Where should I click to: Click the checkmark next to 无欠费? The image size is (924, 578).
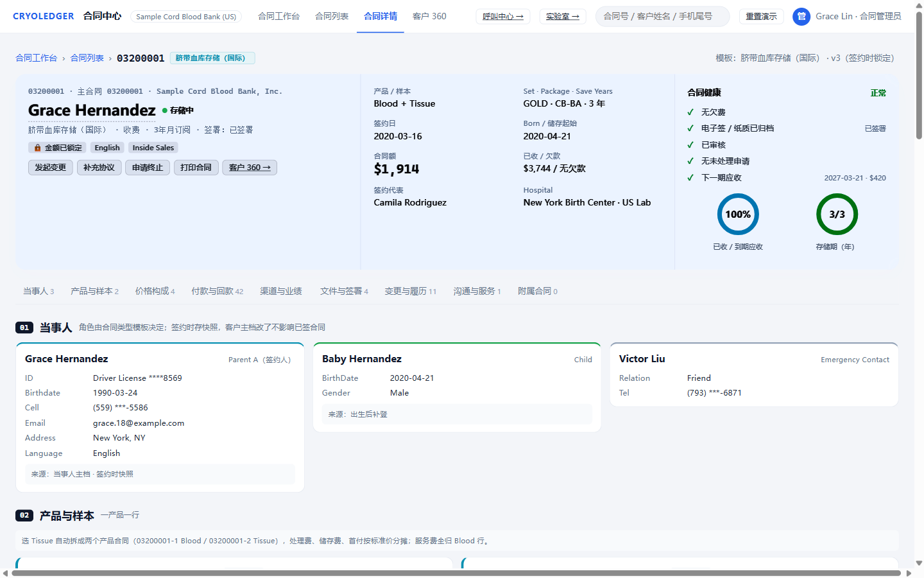point(690,112)
